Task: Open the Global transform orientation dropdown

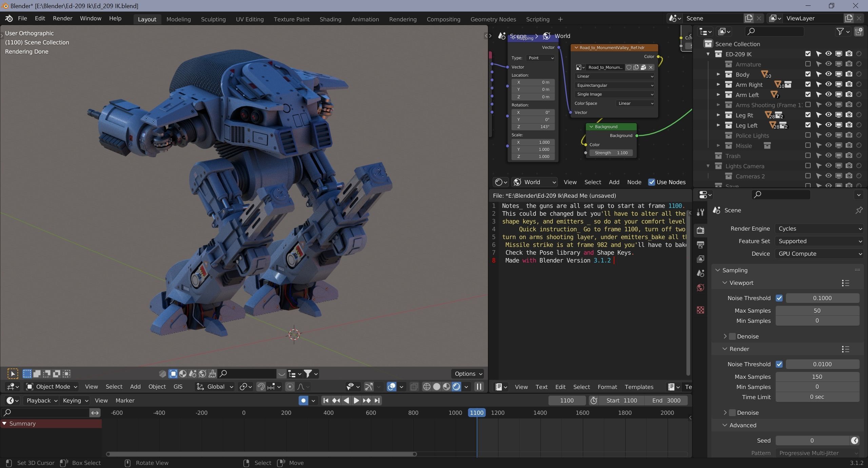Action: [215, 387]
